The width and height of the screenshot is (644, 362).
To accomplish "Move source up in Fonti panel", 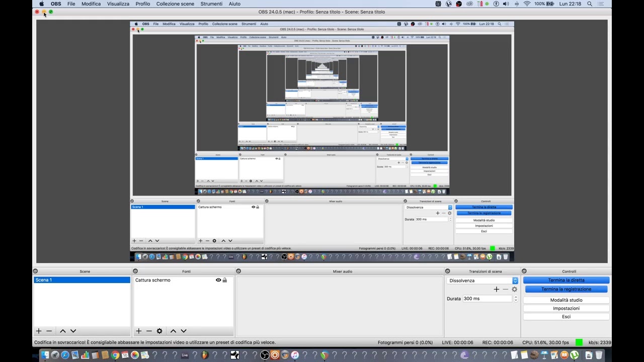I will [173, 331].
